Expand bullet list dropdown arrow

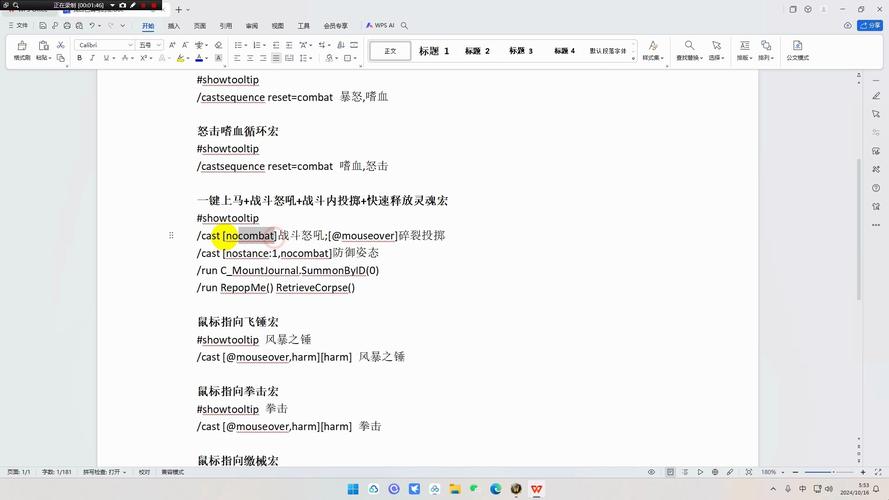click(x=247, y=45)
